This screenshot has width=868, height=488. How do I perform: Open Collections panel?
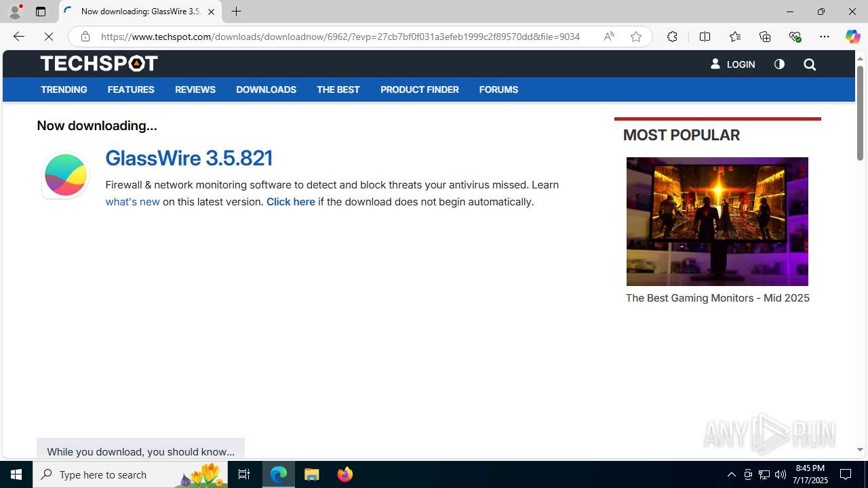tap(765, 37)
